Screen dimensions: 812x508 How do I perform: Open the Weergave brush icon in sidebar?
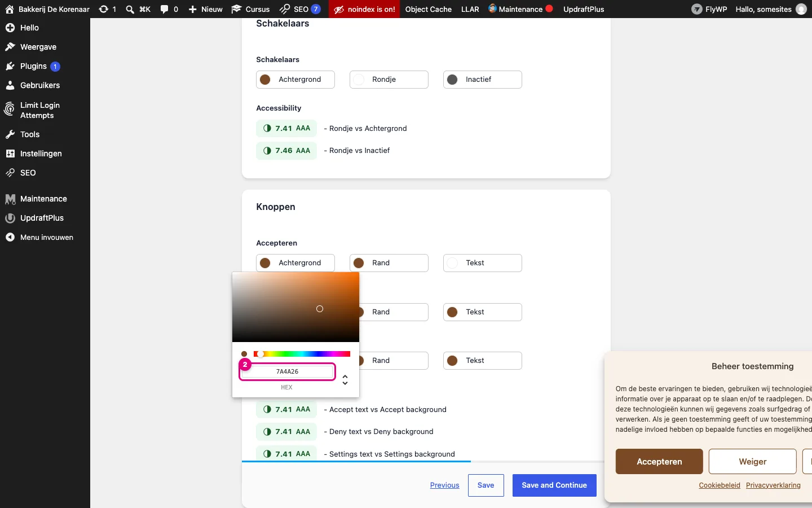click(x=10, y=47)
